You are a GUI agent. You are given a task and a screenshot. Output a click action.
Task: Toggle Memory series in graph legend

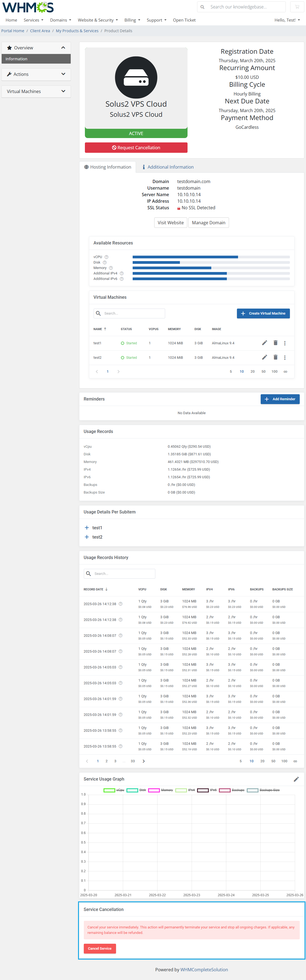160,790
